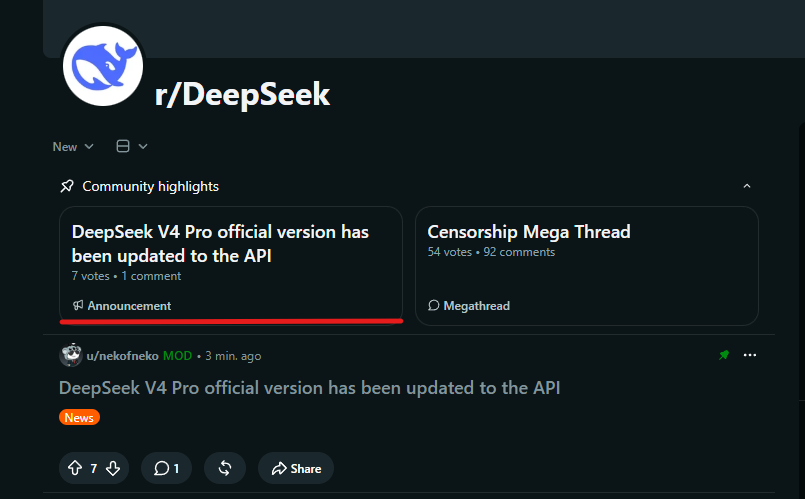This screenshot has height=499, width=805.
Task: Select the orange News flair tag
Action: [79, 417]
